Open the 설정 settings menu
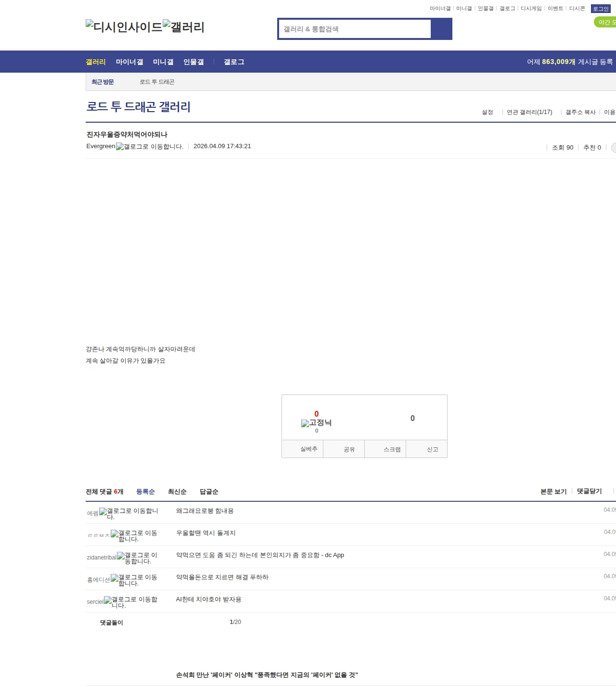This screenshot has height=687, width=616. pyautogui.click(x=488, y=112)
